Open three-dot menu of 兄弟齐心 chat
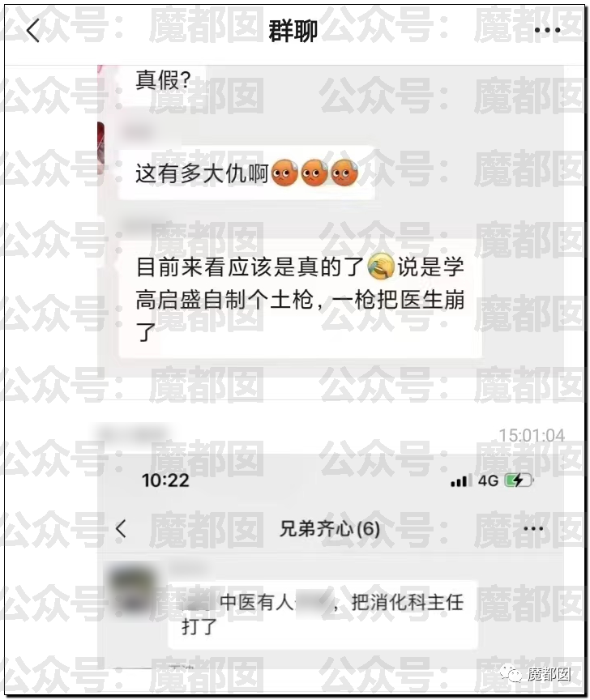Image resolution: width=590 pixels, height=700 pixels. coord(533,528)
